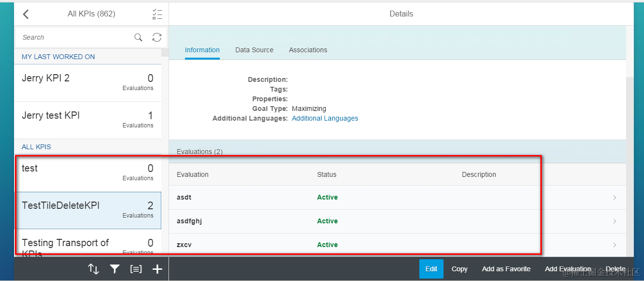
Task: Add a new KPI with plus icon
Action: (x=157, y=269)
